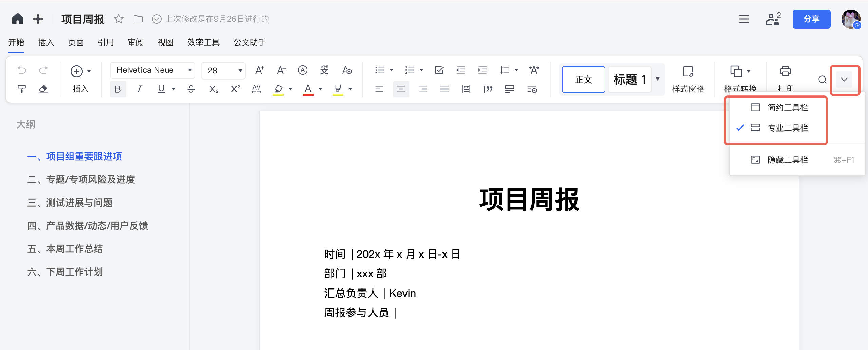
Task: Decrease the font size
Action: (281, 70)
